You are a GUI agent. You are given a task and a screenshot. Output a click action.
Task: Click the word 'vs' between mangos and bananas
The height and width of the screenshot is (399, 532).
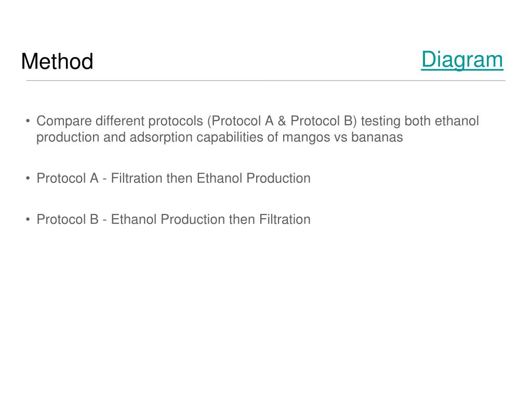pos(341,138)
